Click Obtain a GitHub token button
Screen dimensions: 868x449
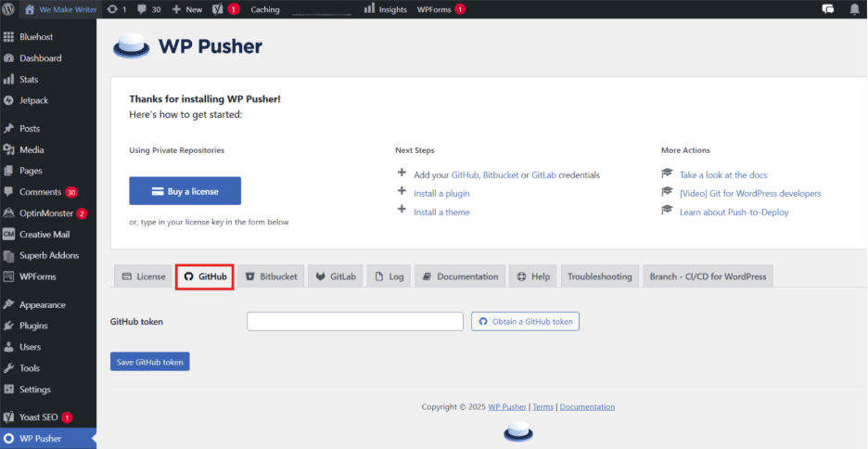[525, 321]
